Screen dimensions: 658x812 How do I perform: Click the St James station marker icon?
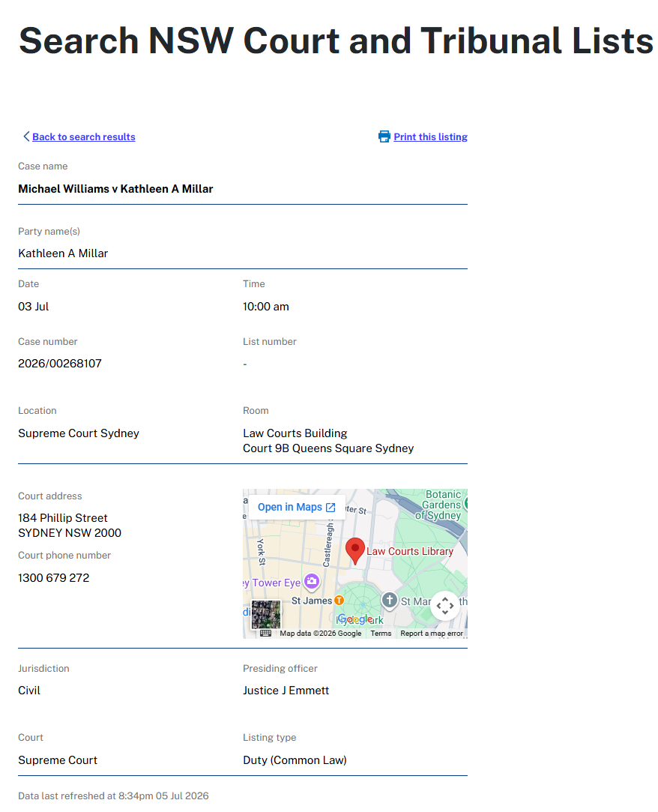coord(339,601)
